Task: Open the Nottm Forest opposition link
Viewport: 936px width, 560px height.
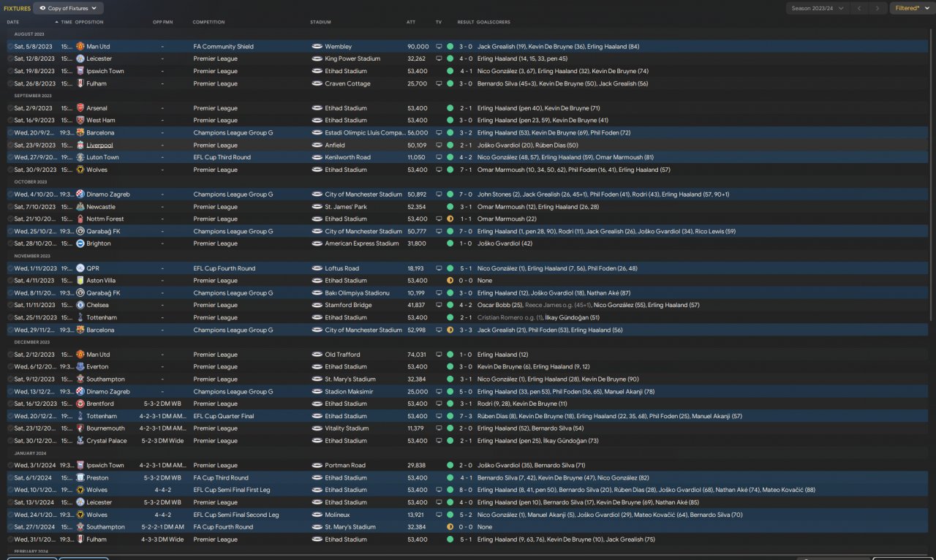Action: [105, 219]
